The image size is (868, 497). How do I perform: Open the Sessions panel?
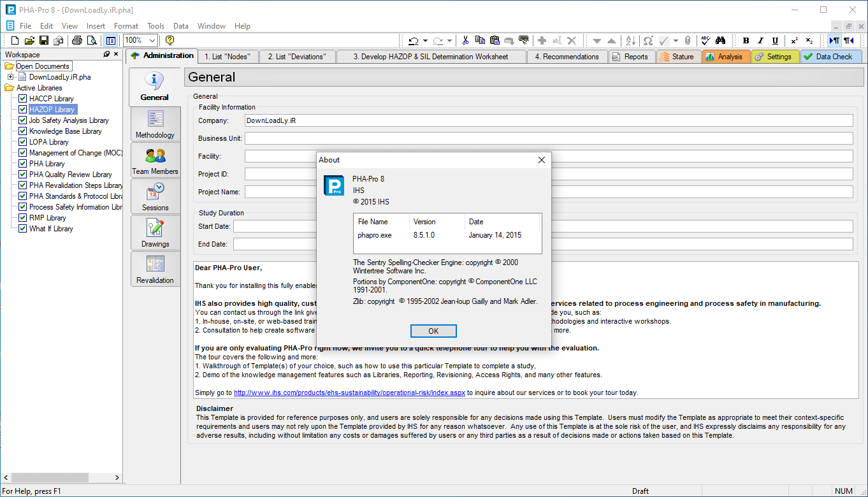pos(155,196)
